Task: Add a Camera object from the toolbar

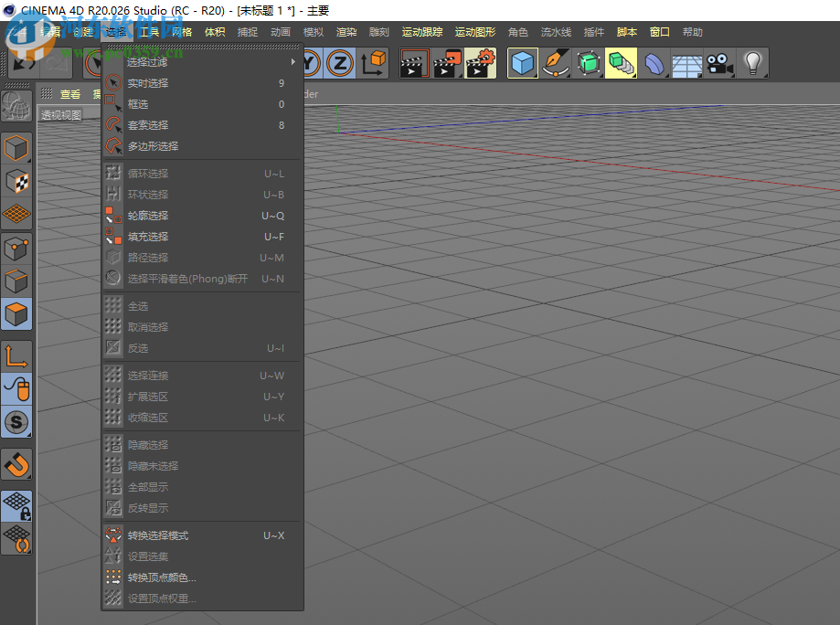Action: [719, 63]
